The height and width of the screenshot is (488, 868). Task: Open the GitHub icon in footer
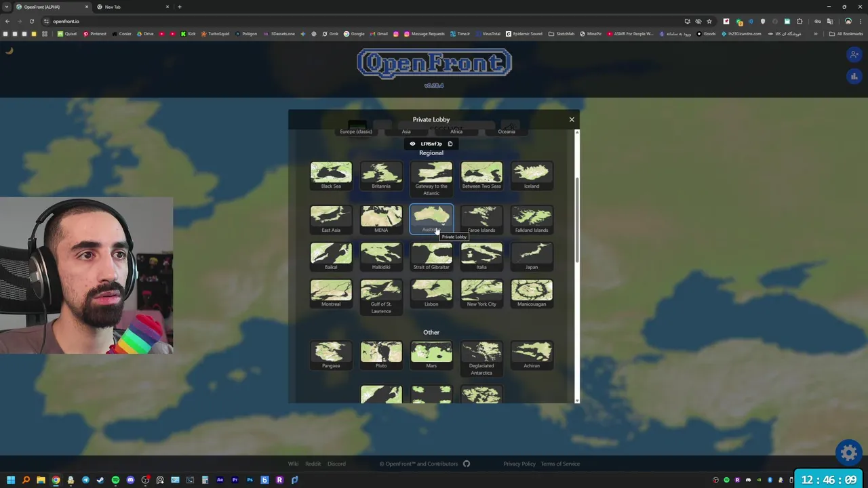pyautogui.click(x=467, y=464)
